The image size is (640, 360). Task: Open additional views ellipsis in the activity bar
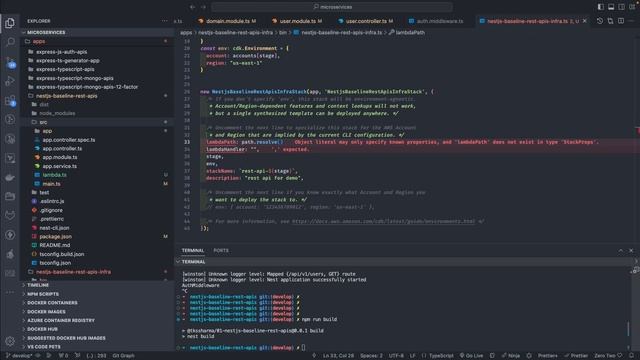10,292
